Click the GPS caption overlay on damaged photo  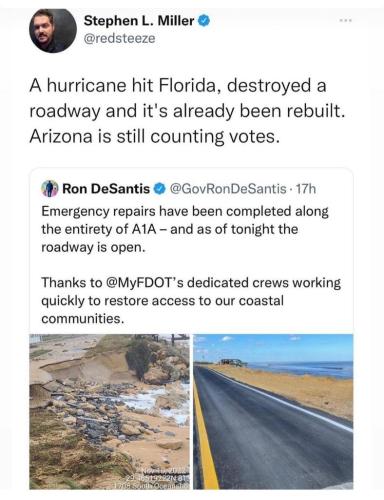163,478
